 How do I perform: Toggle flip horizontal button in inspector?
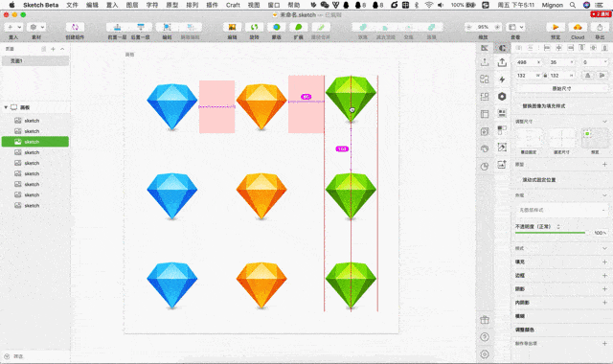[x=587, y=76]
